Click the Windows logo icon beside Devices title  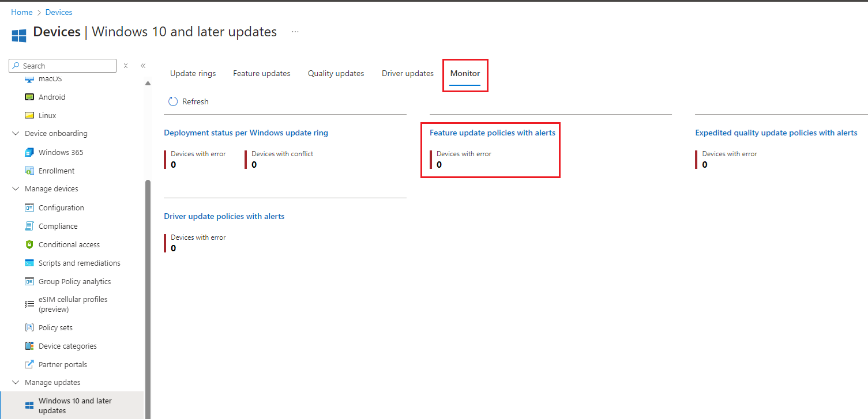click(19, 35)
